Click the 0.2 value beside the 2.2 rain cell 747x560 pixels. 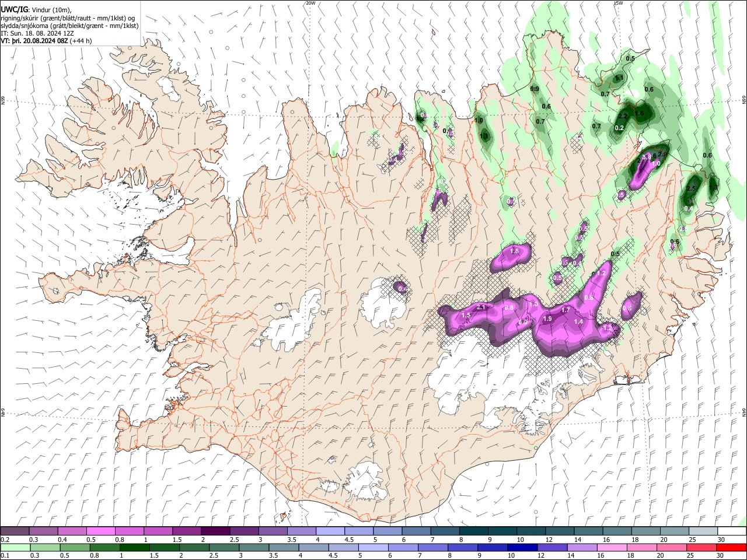(x=620, y=128)
